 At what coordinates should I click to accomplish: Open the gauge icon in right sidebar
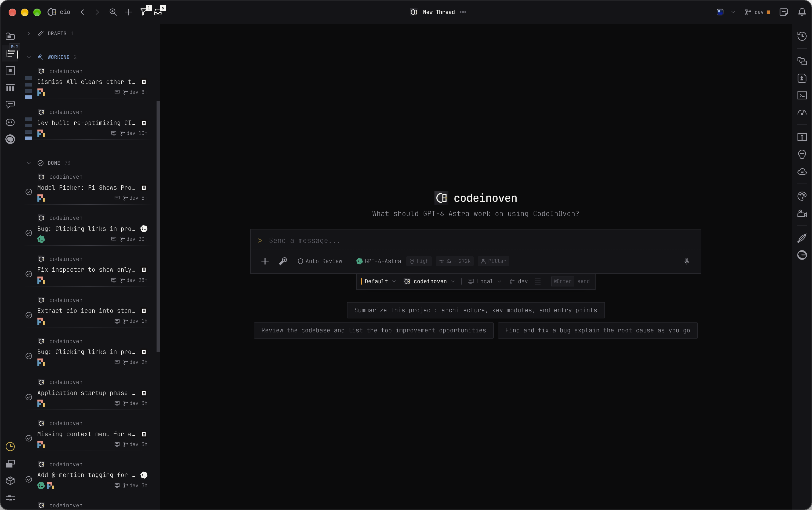point(802,113)
